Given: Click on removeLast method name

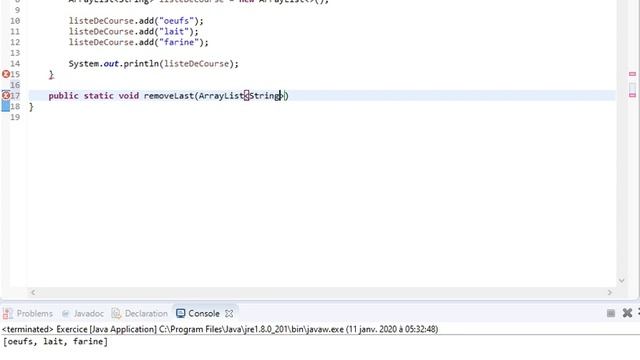Looking at the screenshot, I should coord(169,96).
